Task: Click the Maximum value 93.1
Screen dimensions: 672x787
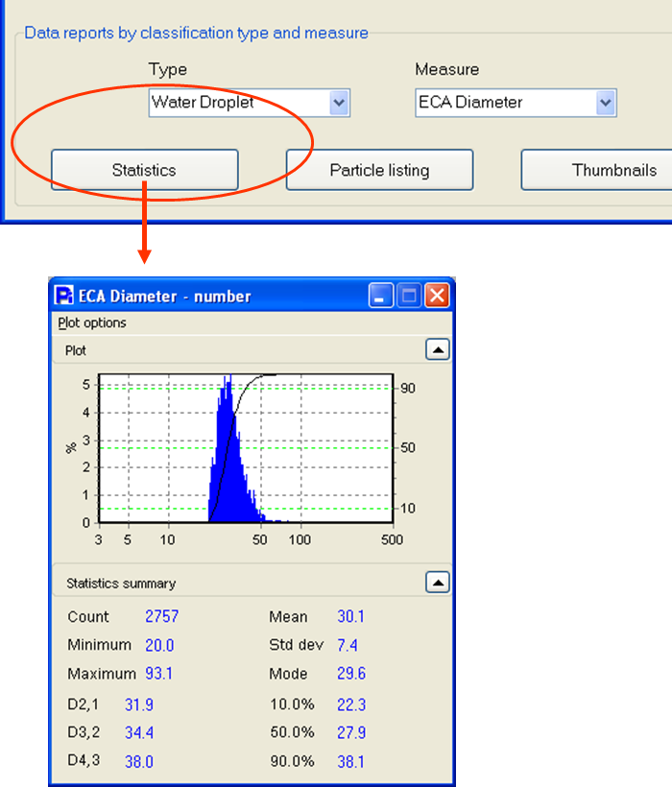Action: click(x=158, y=674)
